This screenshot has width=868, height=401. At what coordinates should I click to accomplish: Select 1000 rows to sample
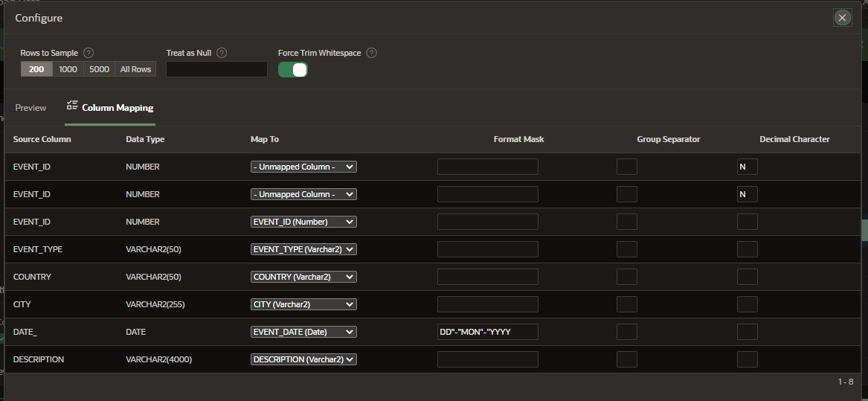(68, 69)
